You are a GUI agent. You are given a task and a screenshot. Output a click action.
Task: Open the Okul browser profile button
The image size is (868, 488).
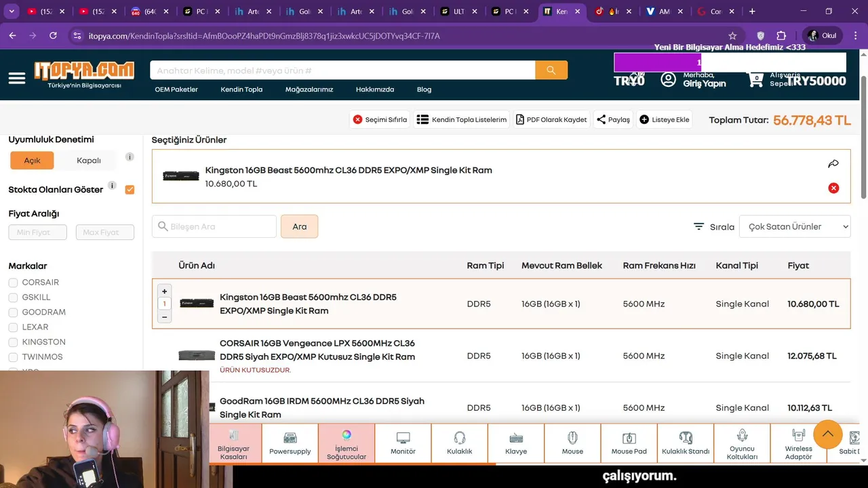[822, 36]
